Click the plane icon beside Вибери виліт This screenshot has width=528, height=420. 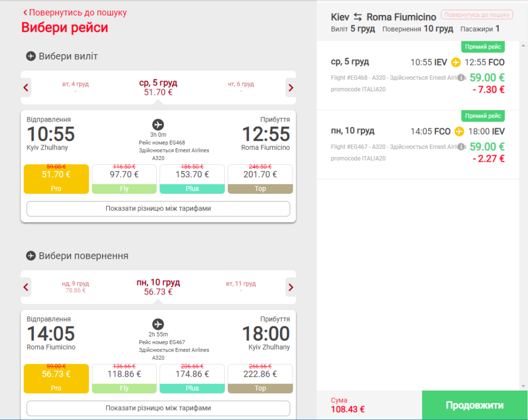pyautogui.click(x=30, y=56)
